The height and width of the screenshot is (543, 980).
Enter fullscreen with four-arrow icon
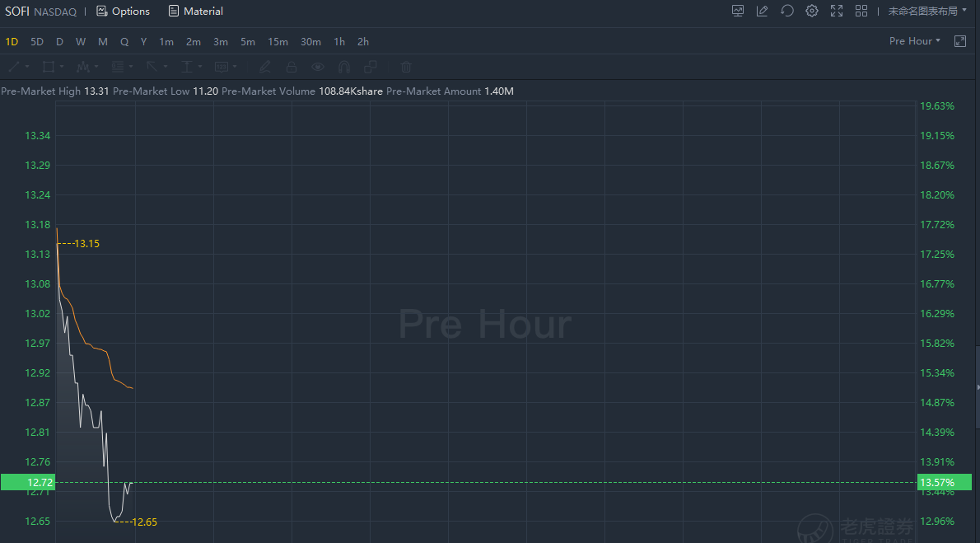tap(836, 11)
